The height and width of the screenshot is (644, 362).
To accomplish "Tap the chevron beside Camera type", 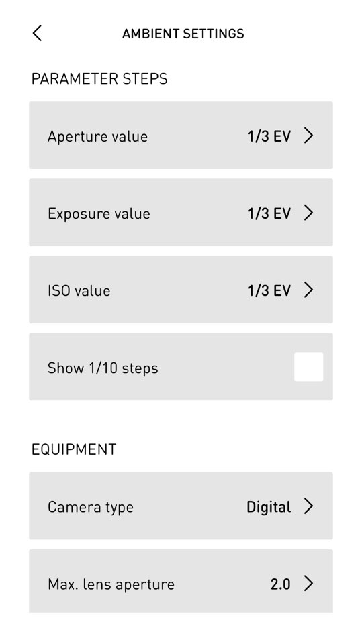I will [x=308, y=506].
